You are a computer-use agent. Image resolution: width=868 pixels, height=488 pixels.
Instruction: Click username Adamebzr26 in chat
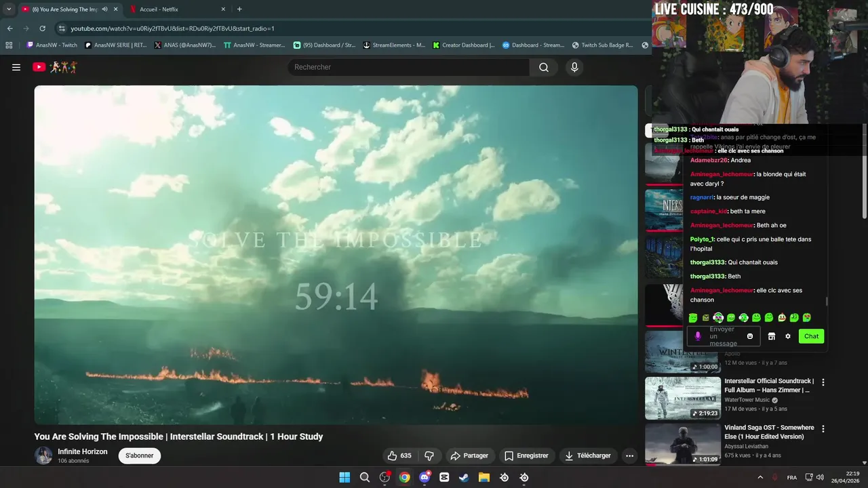tap(709, 161)
